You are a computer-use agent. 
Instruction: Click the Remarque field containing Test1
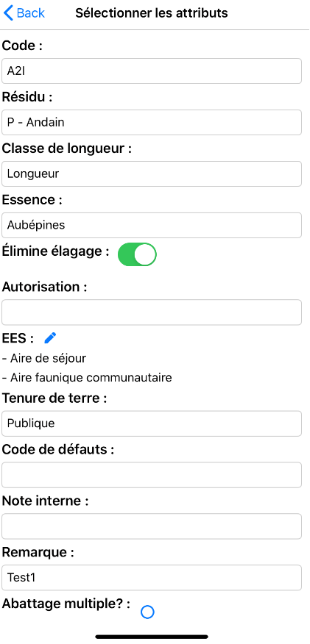(152, 577)
